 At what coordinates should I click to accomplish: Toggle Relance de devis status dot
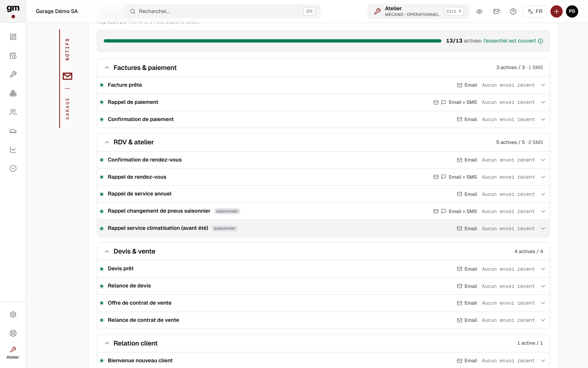pyautogui.click(x=102, y=286)
